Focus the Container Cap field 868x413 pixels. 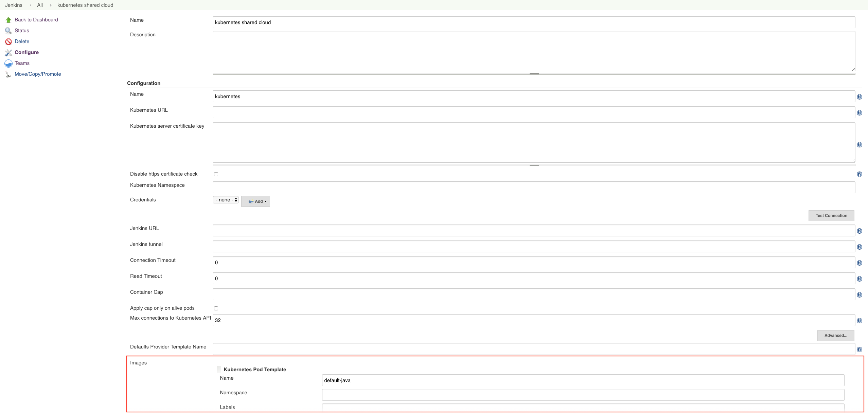point(534,294)
